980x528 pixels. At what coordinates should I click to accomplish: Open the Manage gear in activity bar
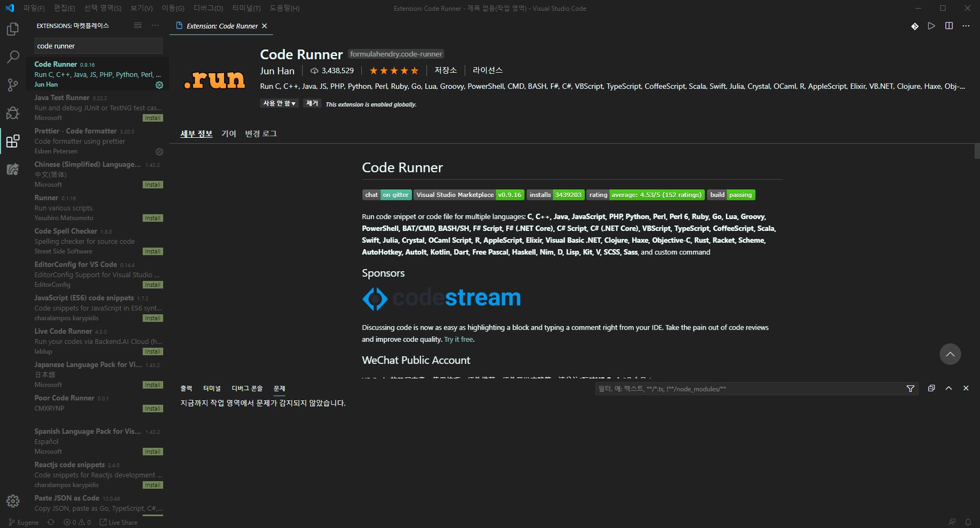tap(12, 501)
